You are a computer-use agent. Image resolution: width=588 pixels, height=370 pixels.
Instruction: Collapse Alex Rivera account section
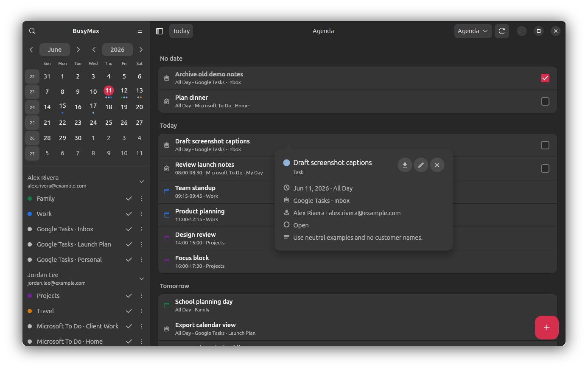click(142, 182)
